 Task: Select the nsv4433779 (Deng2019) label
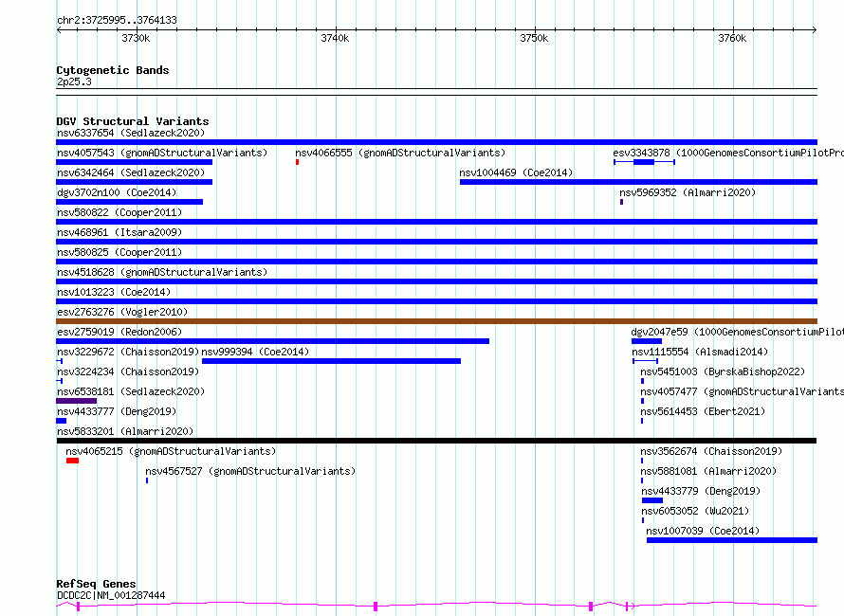click(x=701, y=491)
